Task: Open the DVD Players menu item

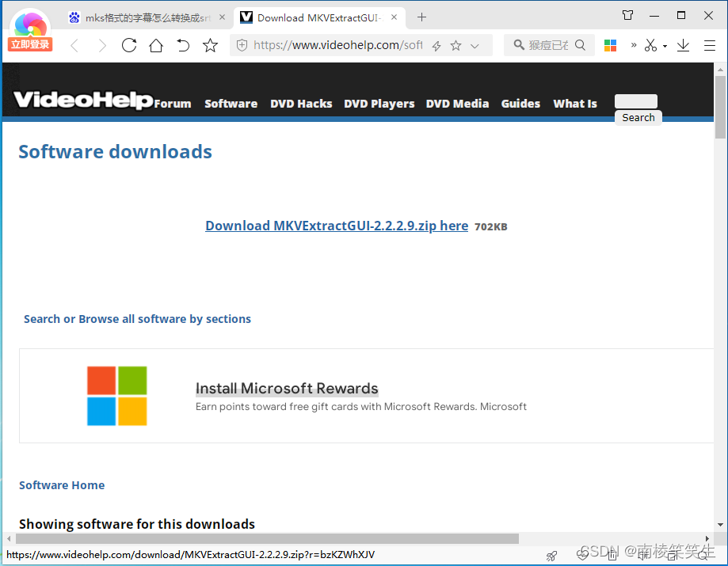Action: 379,104
